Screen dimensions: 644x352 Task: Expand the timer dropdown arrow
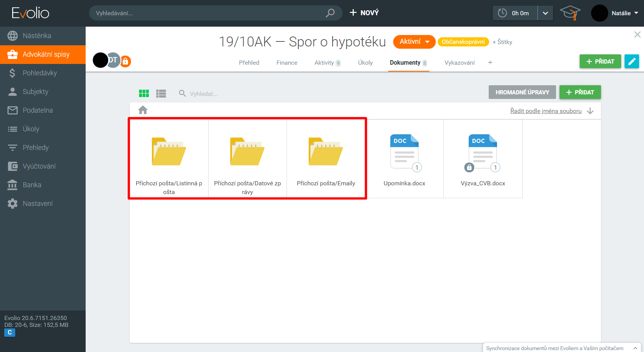pos(545,13)
